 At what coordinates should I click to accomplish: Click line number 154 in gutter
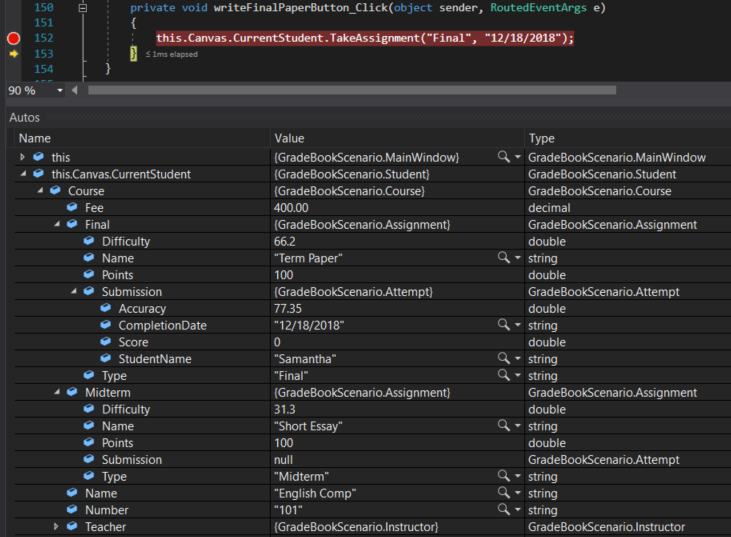point(43,69)
